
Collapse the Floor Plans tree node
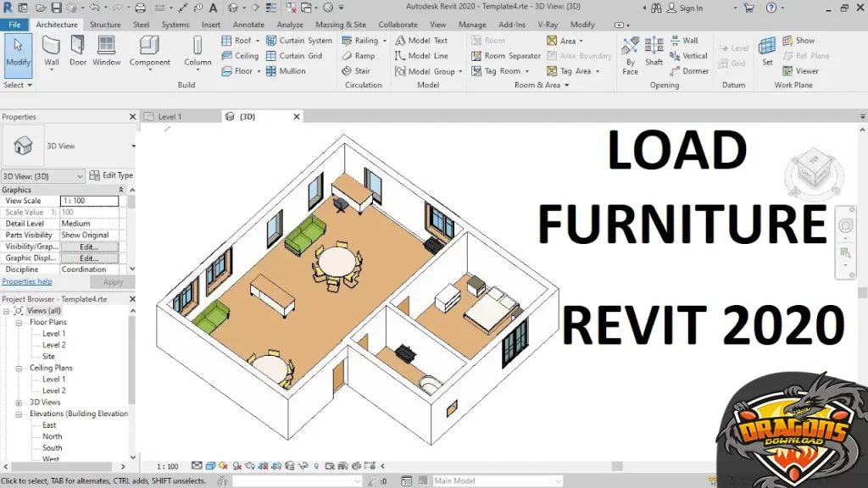coord(20,322)
